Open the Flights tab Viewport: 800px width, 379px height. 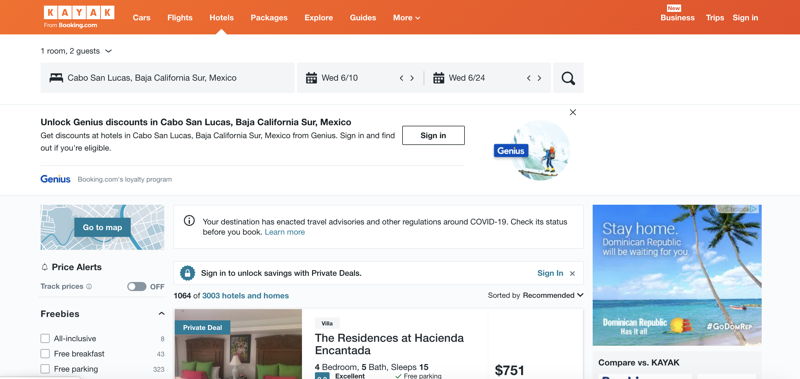tap(180, 18)
